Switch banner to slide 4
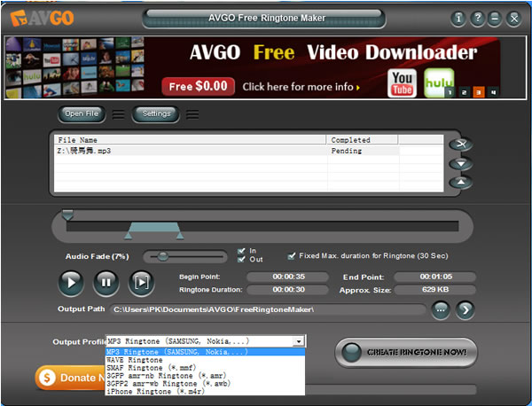This screenshot has width=532, height=406. click(x=493, y=92)
